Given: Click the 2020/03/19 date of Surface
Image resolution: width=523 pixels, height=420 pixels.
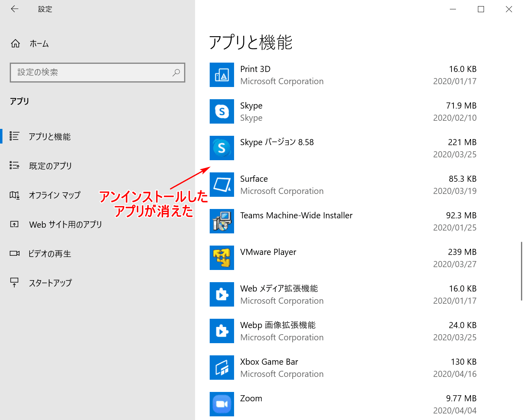Looking at the screenshot, I should pyautogui.click(x=455, y=191).
